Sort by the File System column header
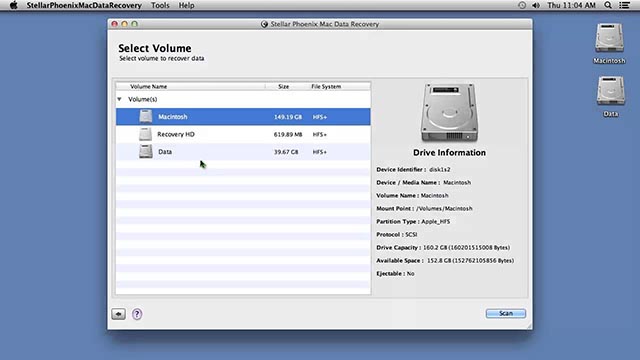640x360 pixels. pos(326,87)
